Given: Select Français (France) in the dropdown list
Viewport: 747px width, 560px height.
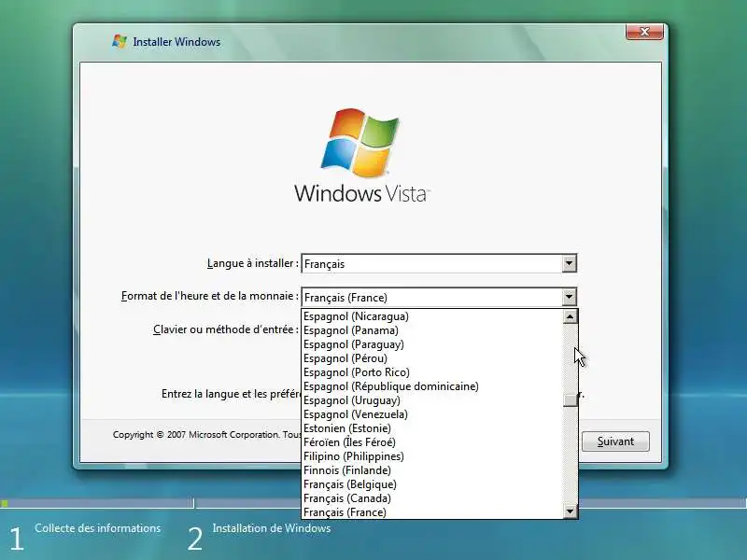Looking at the screenshot, I should pos(432,512).
